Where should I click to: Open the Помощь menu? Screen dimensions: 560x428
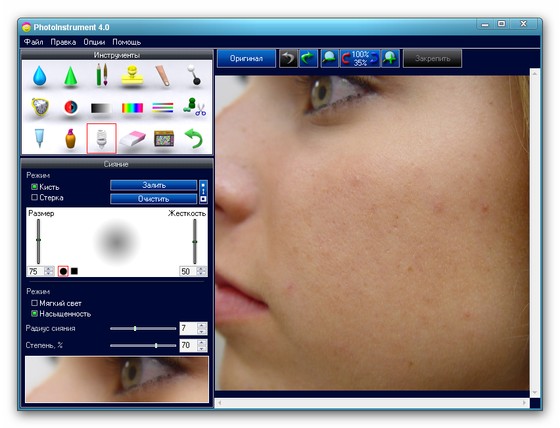(x=127, y=42)
